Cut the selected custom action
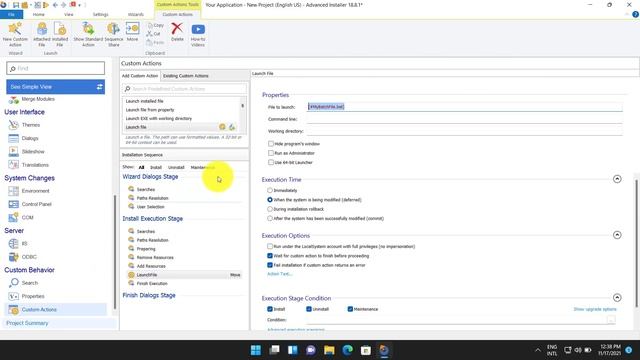 click(154, 34)
